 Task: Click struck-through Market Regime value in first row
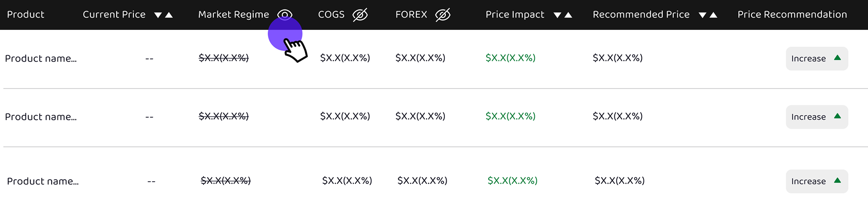pos(224,58)
